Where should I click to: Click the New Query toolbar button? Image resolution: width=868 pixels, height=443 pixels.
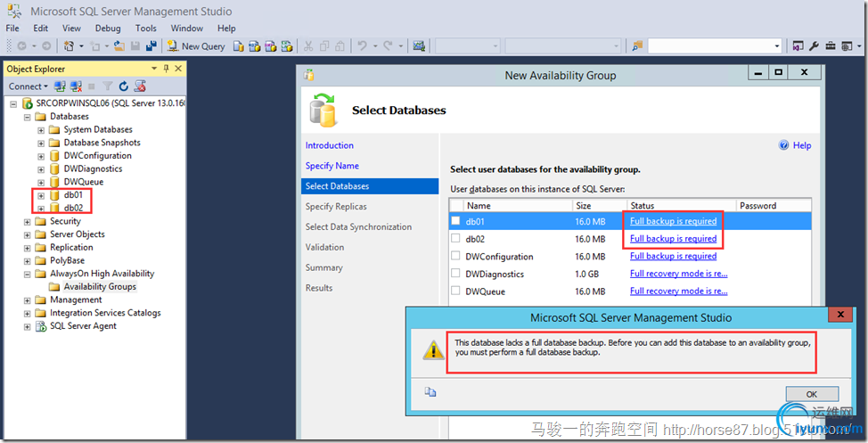point(196,46)
